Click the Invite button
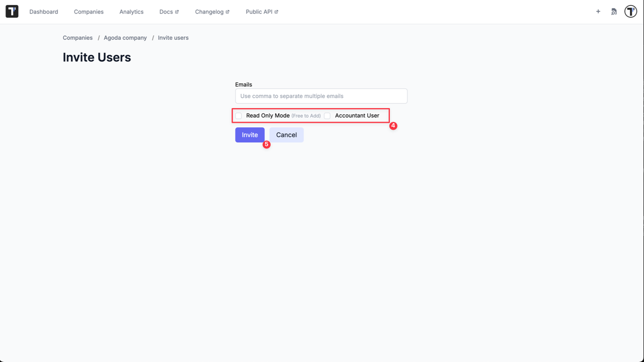 pos(250,135)
